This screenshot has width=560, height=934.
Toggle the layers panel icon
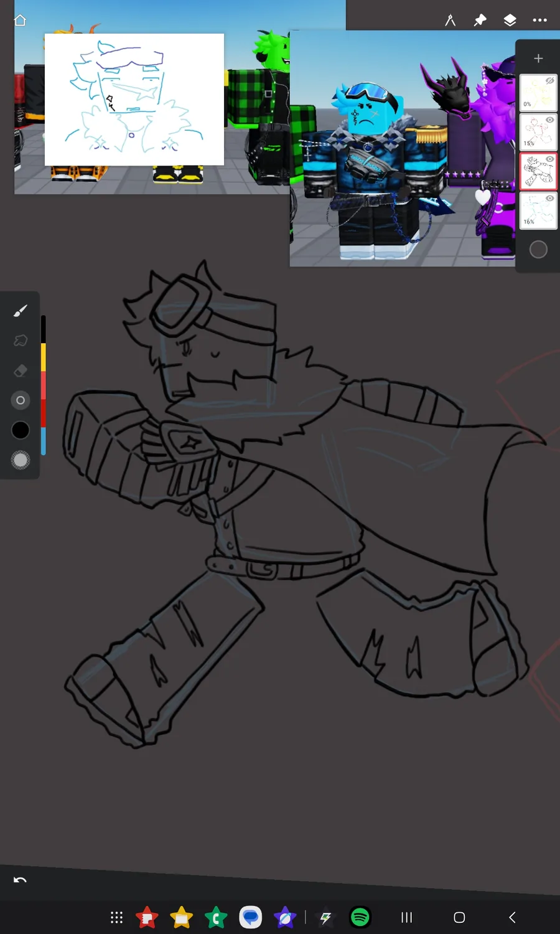[x=510, y=21]
